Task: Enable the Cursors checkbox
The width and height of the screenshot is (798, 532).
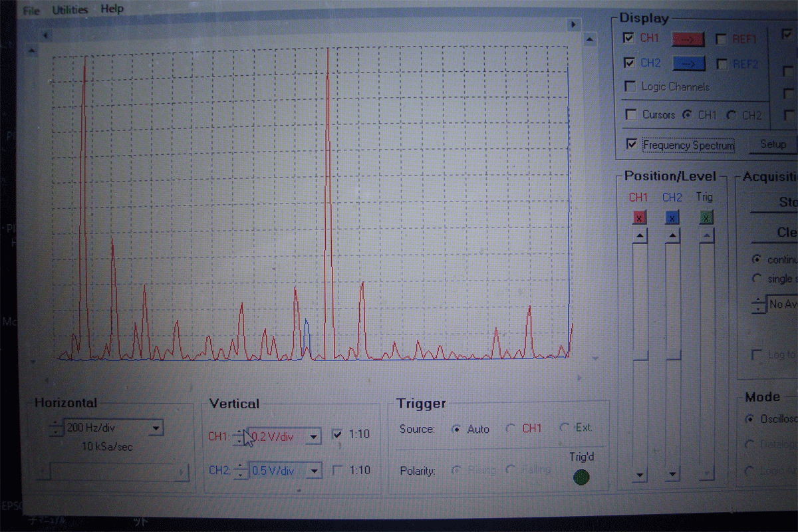Action: [631, 115]
